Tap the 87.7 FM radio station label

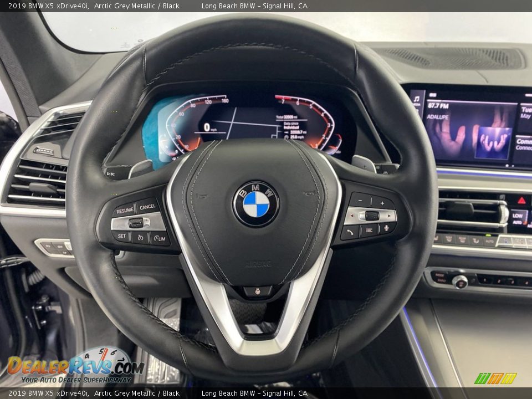[438, 106]
